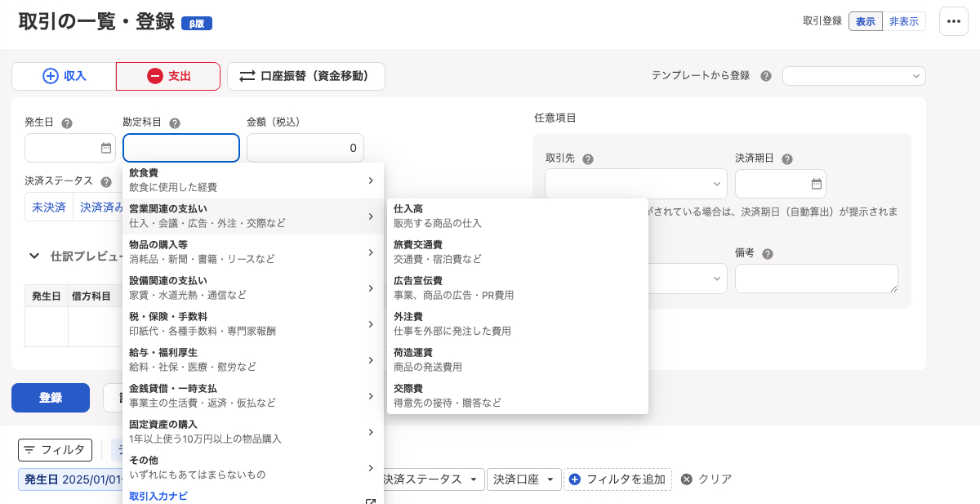Click the help icon next to 取引先
This screenshot has width=980, height=504.
(588, 158)
